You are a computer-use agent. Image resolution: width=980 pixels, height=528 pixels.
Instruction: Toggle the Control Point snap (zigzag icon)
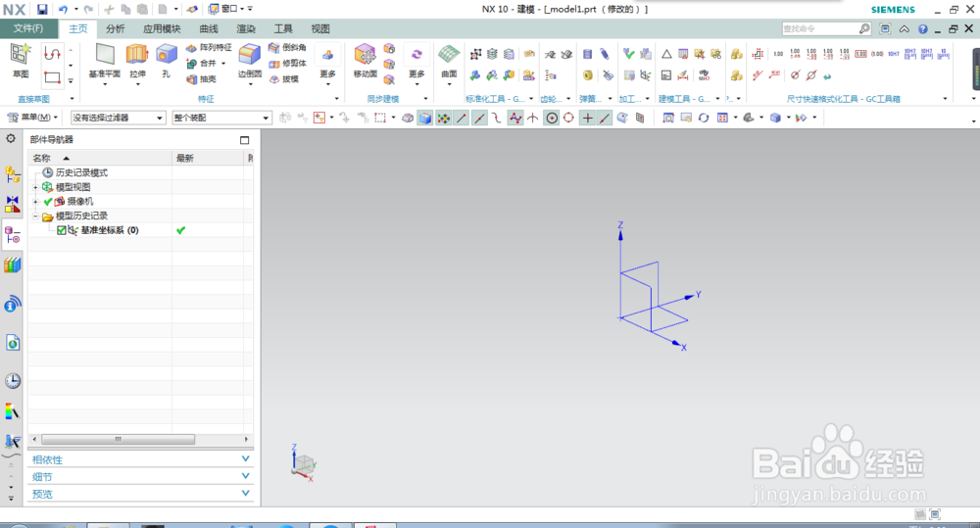click(x=515, y=118)
